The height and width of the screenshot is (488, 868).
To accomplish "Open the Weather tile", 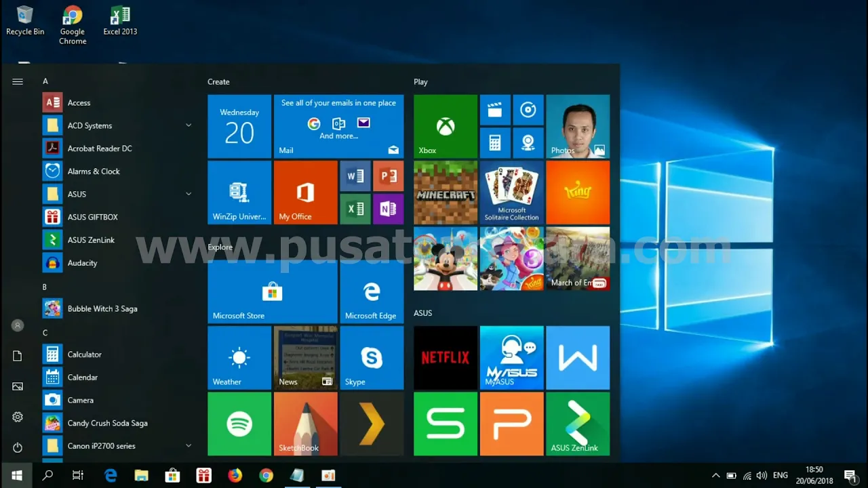I will click(x=239, y=358).
